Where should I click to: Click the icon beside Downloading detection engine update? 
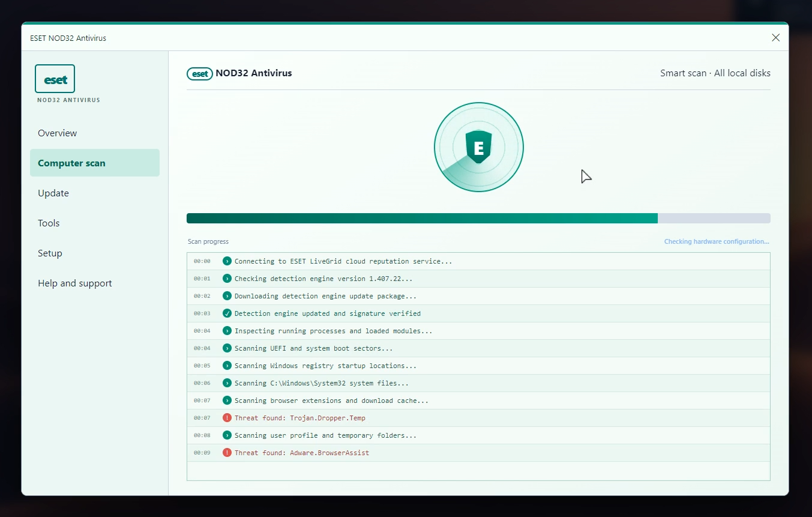click(x=227, y=296)
